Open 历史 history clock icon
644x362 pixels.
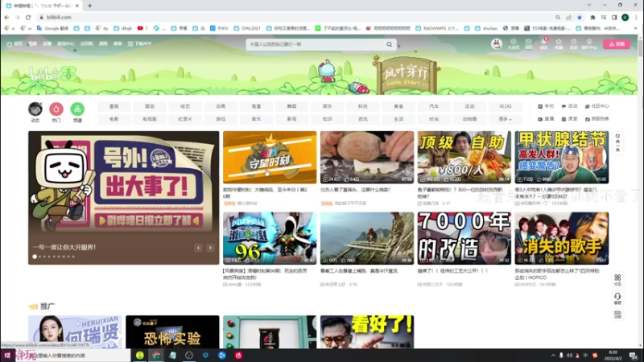(x=574, y=44)
